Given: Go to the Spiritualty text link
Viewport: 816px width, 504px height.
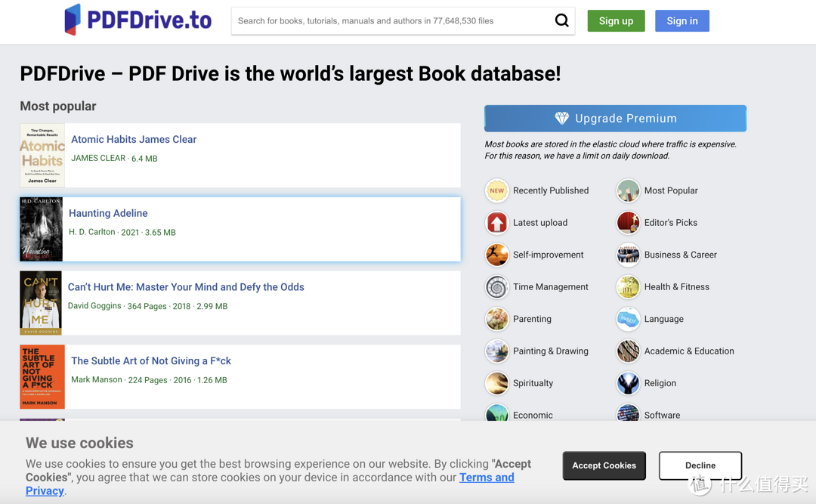Looking at the screenshot, I should click(x=533, y=383).
